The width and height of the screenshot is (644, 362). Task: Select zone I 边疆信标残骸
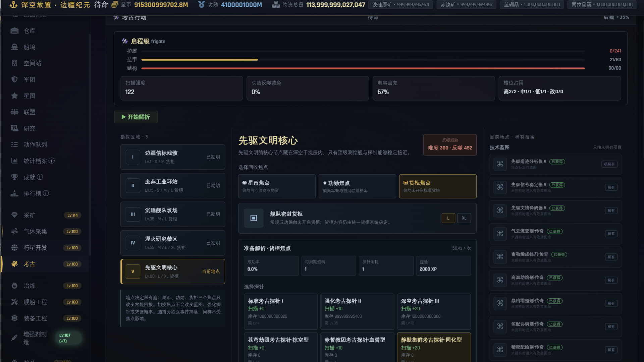[173, 157]
